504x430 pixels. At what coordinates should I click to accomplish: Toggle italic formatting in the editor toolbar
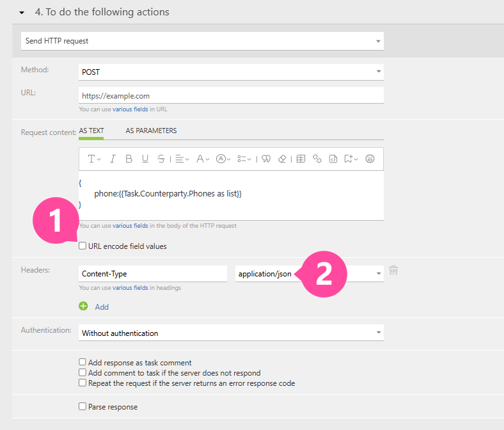pyautogui.click(x=113, y=159)
